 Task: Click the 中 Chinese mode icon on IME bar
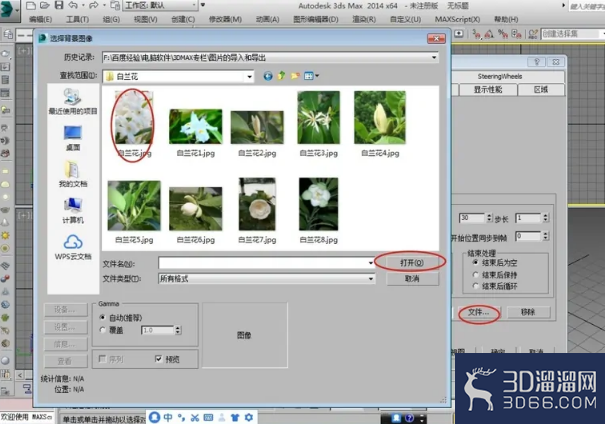pos(168,417)
